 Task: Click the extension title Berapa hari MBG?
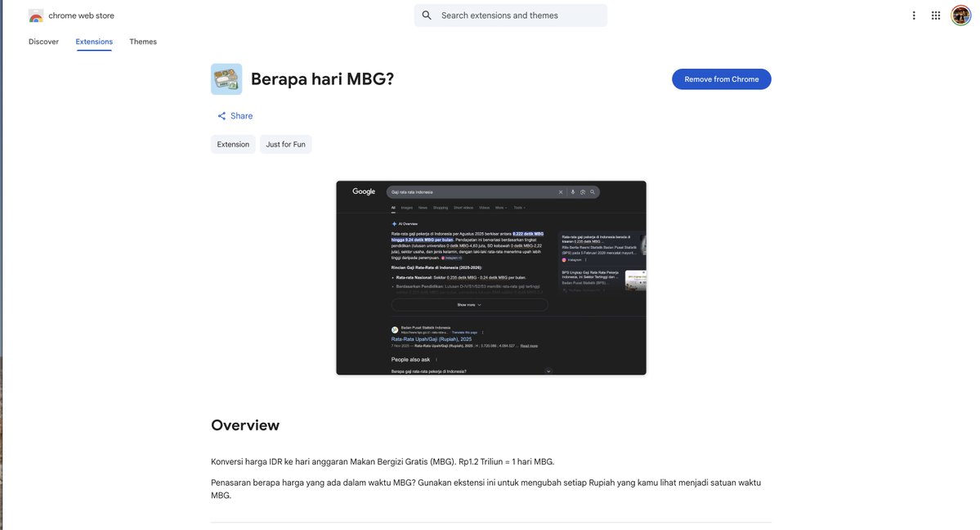click(321, 78)
